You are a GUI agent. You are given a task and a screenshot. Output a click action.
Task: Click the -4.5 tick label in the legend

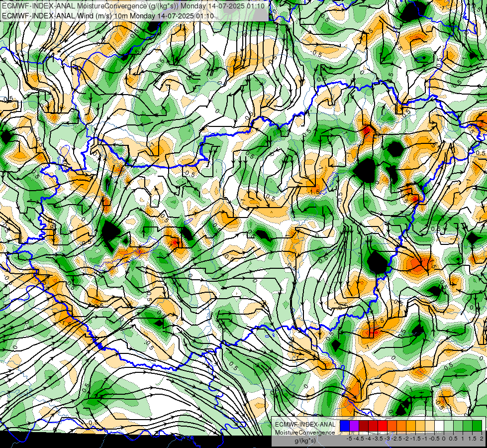[359, 439]
